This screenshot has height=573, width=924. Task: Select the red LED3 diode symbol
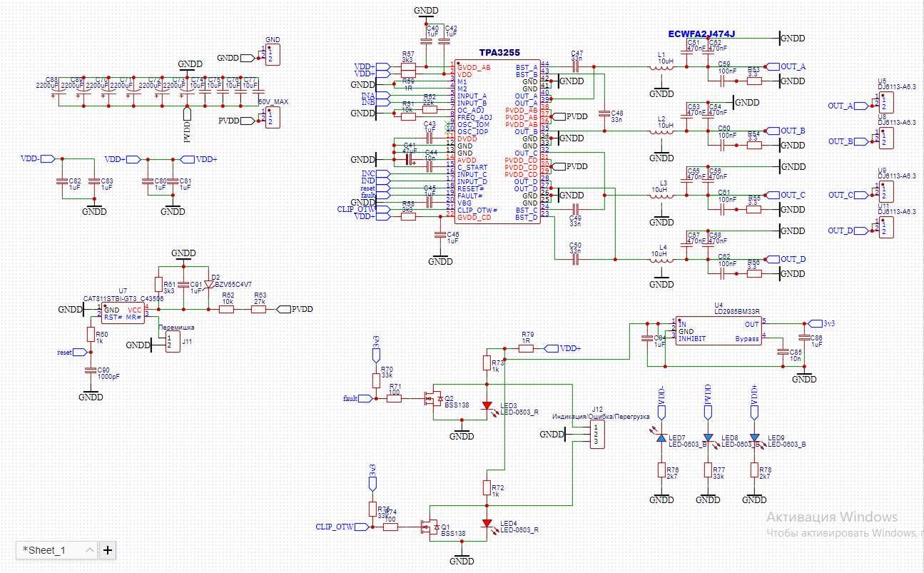click(487, 406)
